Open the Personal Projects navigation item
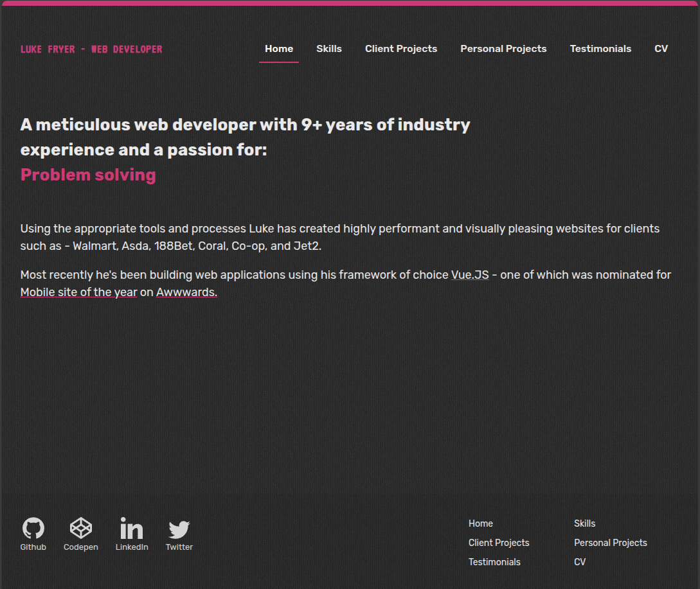Screen dimensions: 700x589 point(503,48)
